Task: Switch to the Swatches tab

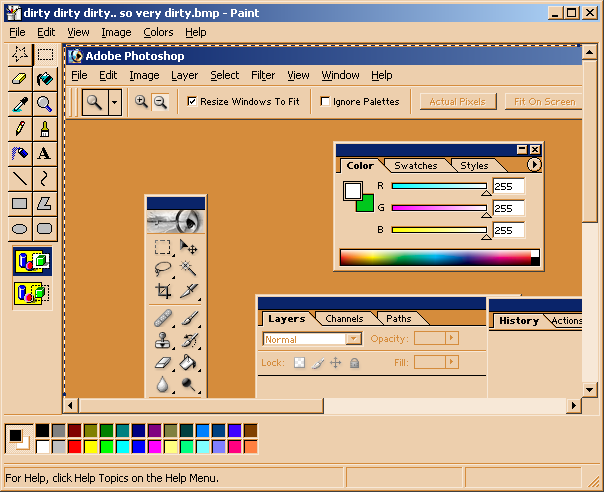Action: click(416, 166)
